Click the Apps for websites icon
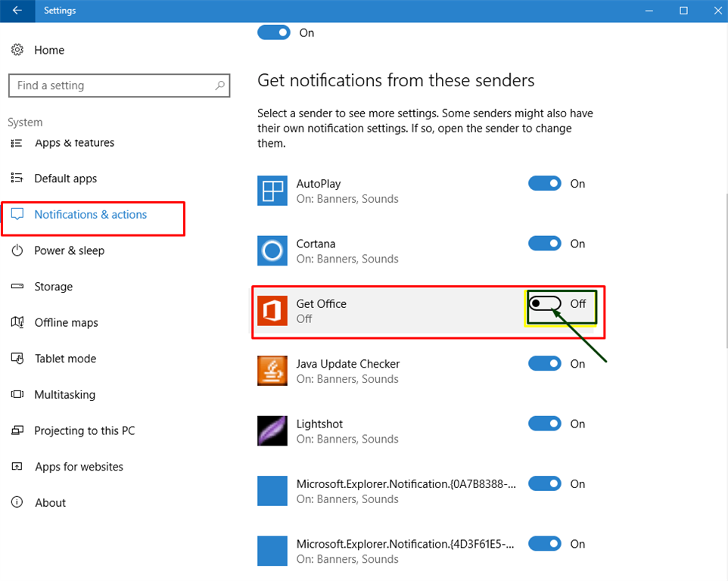The width and height of the screenshot is (728, 581). click(17, 466)
